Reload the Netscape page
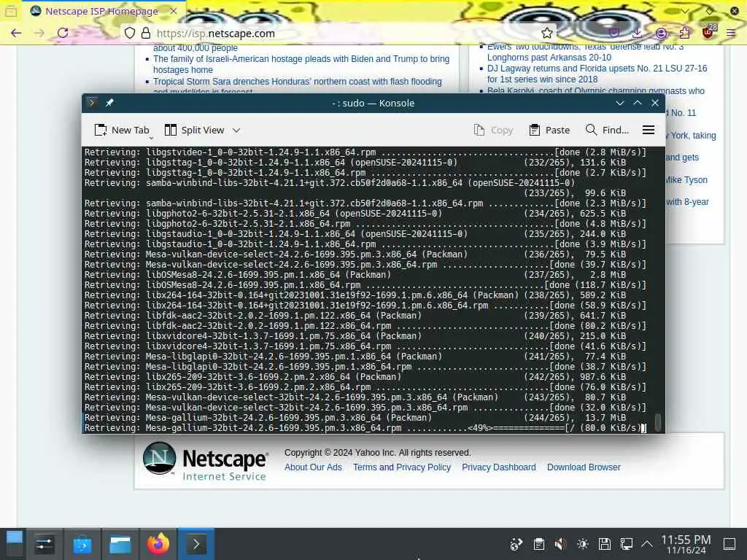747x560 pixels. click(63, 33)
